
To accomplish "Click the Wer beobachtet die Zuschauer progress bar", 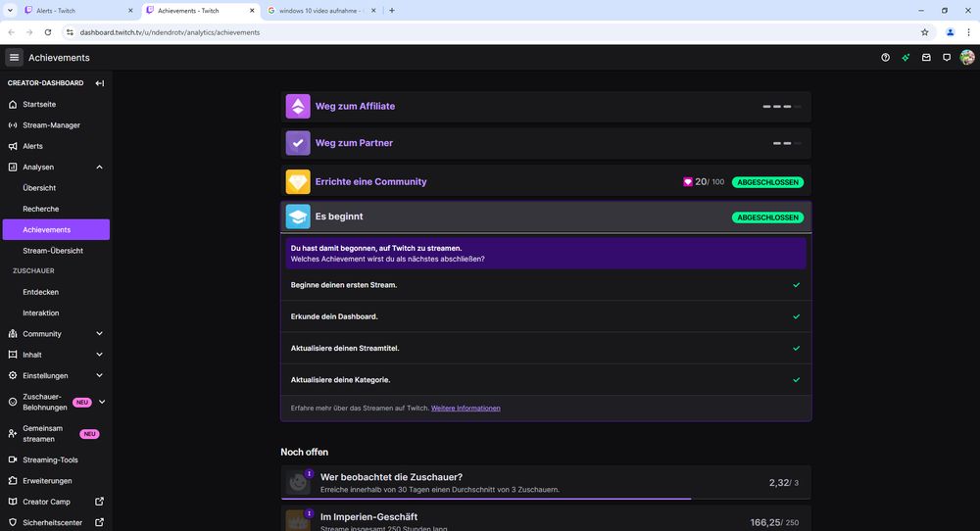I will click(546, 499).
